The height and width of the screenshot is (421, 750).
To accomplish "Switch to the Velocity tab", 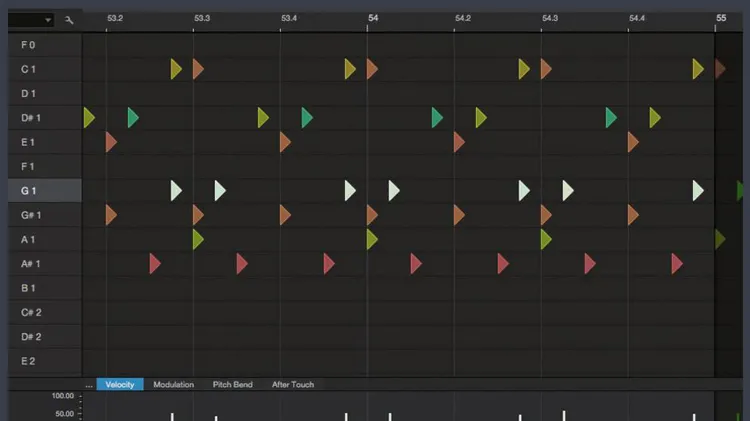I will point(120,384).
